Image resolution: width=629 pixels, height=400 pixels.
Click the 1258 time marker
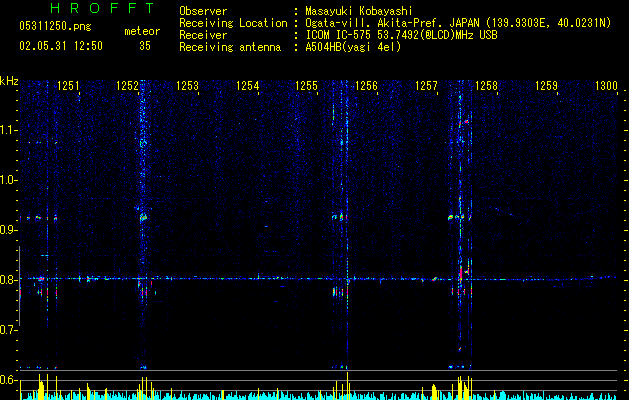486,86
